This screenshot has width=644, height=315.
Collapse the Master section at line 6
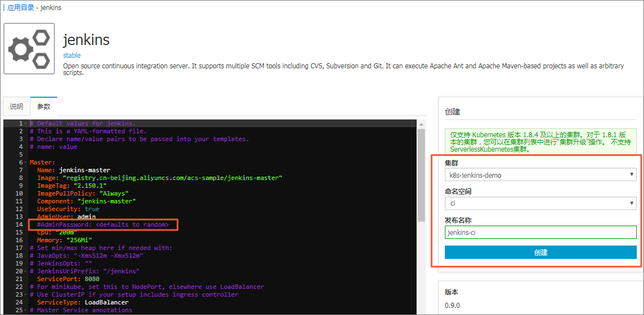coord(26,162)
